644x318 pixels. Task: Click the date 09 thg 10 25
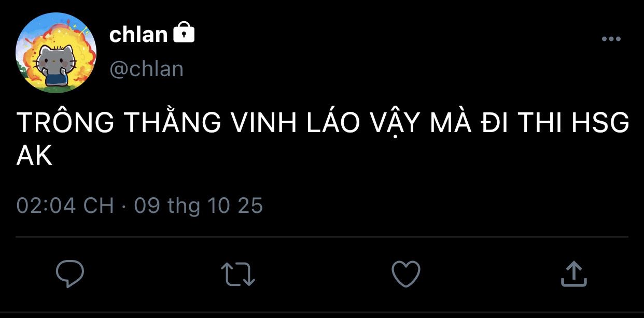tap(199, 206)
